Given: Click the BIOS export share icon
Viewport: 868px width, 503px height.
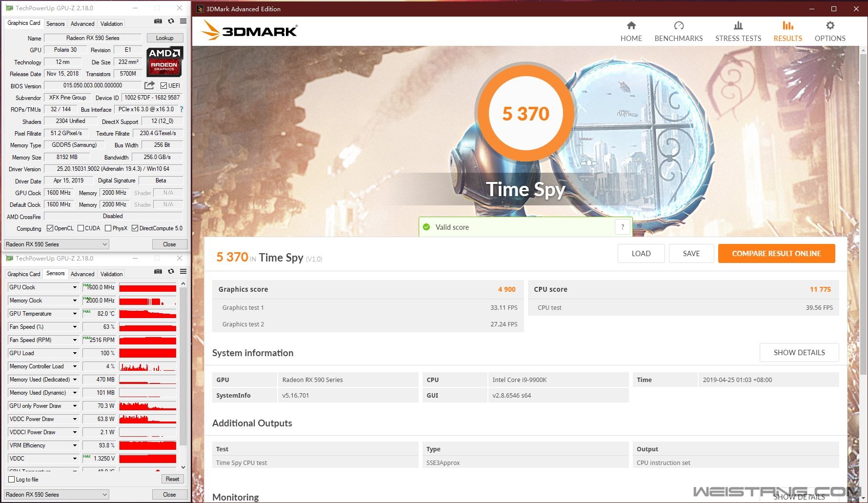Looking at the screenshot, I should coord(149,85).
